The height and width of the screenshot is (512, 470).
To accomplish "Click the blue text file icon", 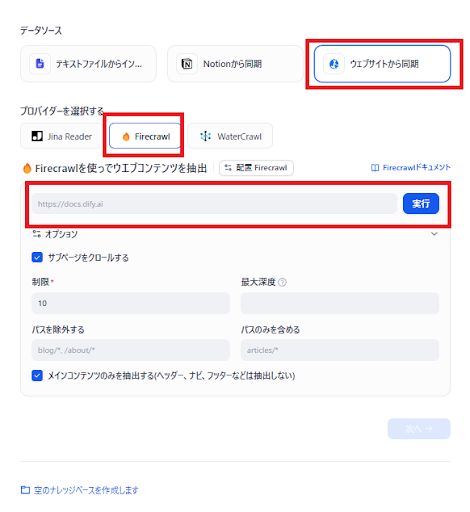I will 40,63.
